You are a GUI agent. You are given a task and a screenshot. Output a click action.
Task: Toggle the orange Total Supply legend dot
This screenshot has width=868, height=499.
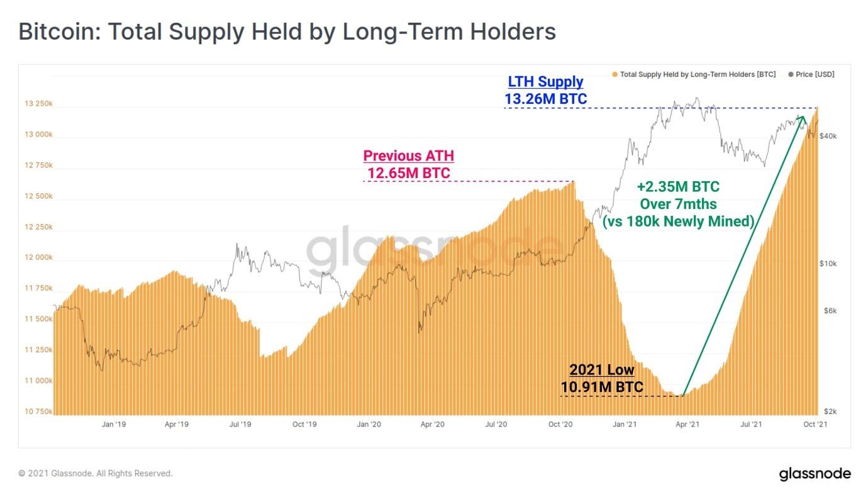615,74
